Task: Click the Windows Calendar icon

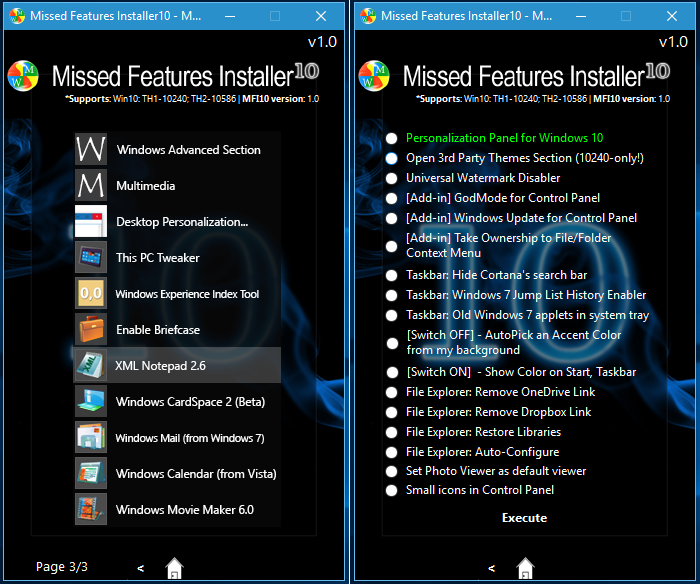Action: (x=91, y=473)
